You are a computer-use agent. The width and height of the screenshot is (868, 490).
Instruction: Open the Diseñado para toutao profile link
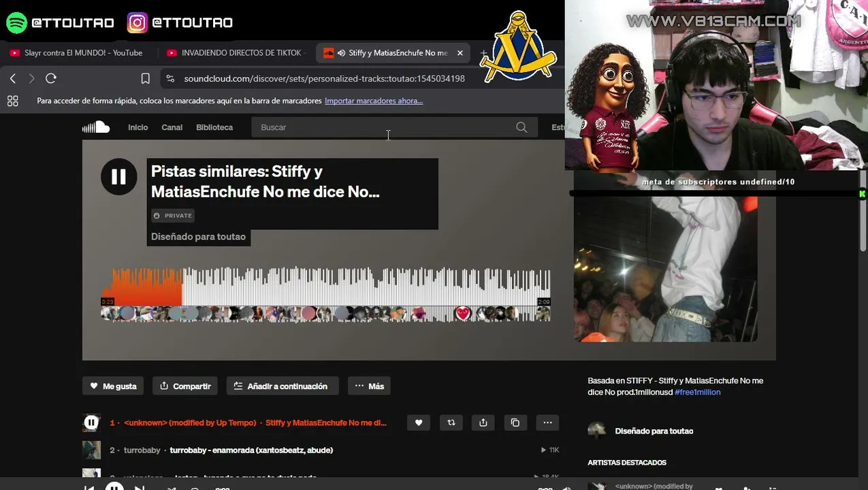point(654,431)
